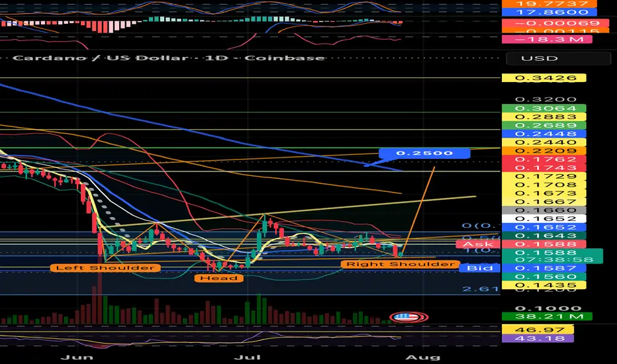Screen dimensions: 617x364
Task: Select the yellow 0.2883 price label
Action: click(x=544, y=117)
